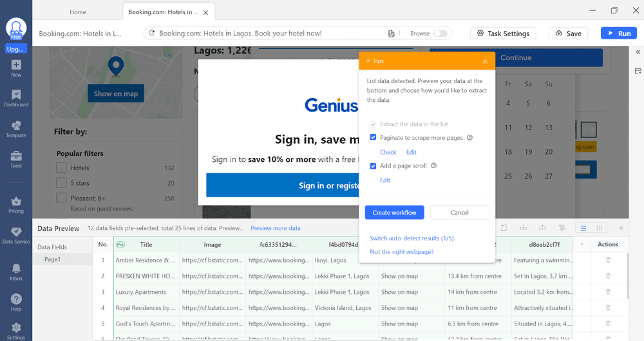This screenshot has width=644, height=341.
Task: Delete row 2 PRESKEN WHITE
Action: coord(609,276)
